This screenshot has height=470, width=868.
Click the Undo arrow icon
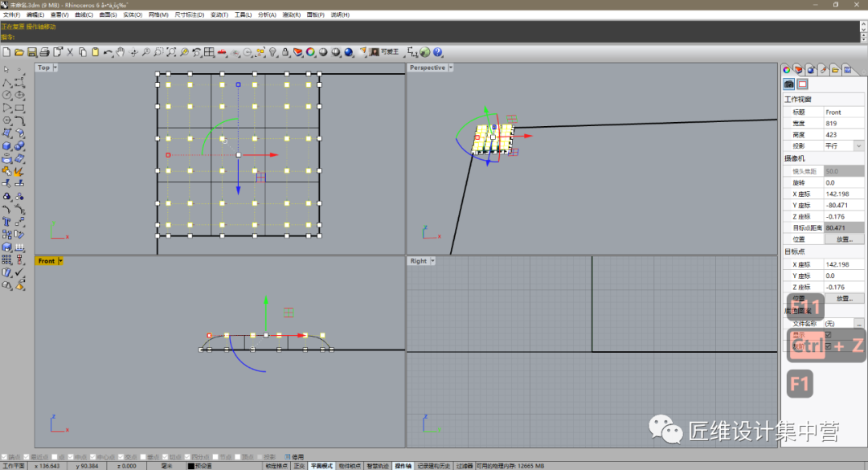click(x=108, y=52)
